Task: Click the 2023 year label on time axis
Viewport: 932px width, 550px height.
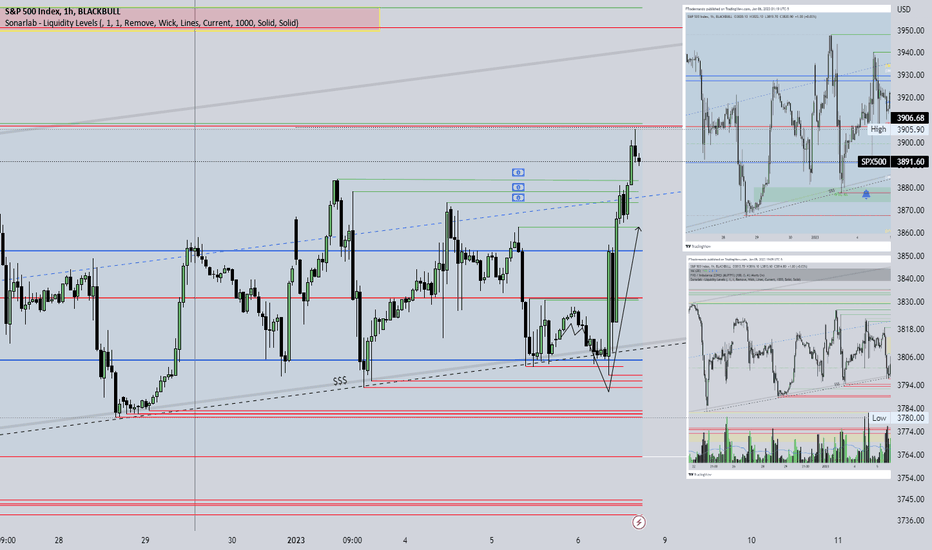Action: click(296, 540)
